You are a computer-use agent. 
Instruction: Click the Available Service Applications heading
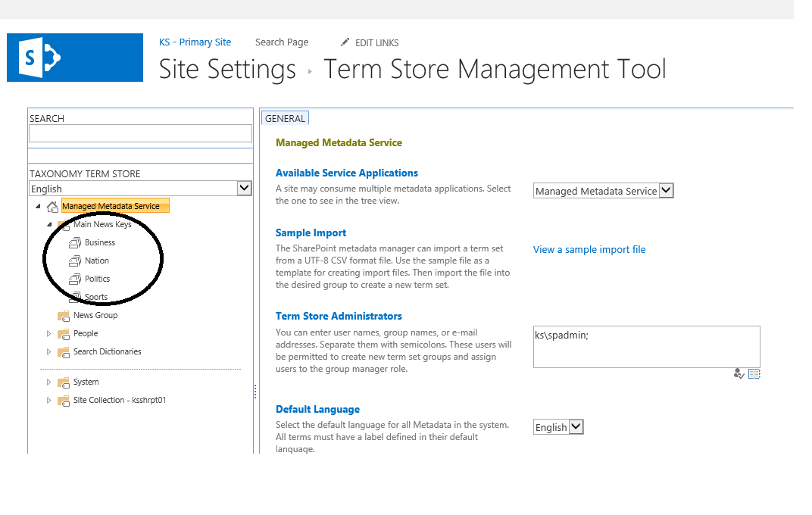pos(346,173)
